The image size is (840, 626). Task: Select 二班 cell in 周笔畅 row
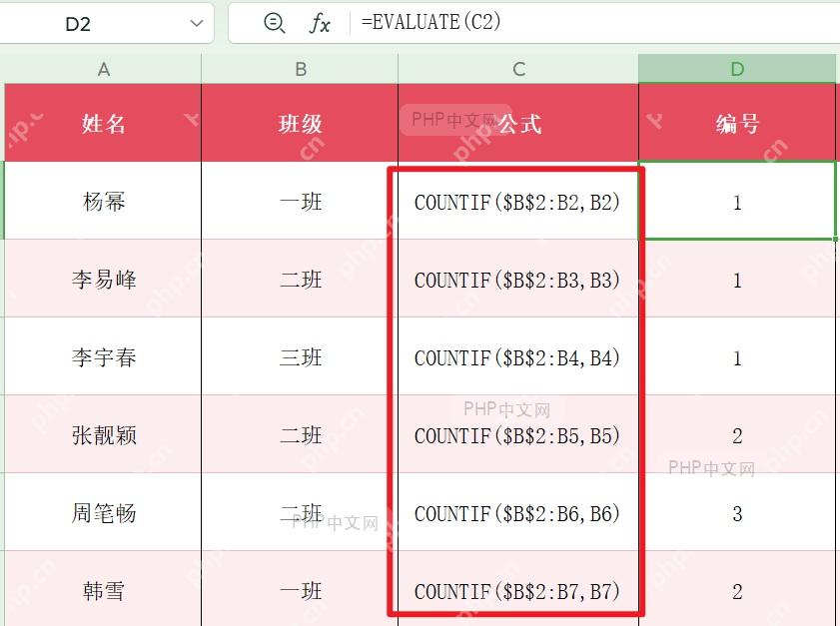click(x=300, y=512)
